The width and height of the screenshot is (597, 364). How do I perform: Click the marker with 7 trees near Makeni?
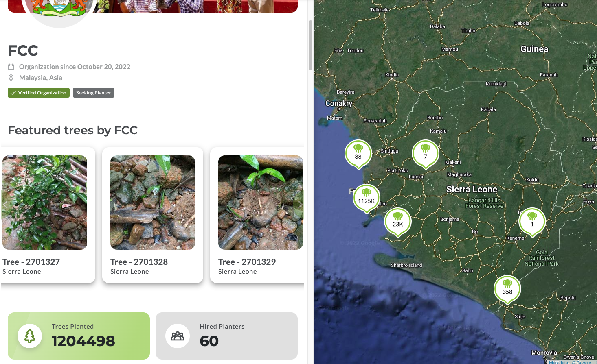click(x=425, y=153)
